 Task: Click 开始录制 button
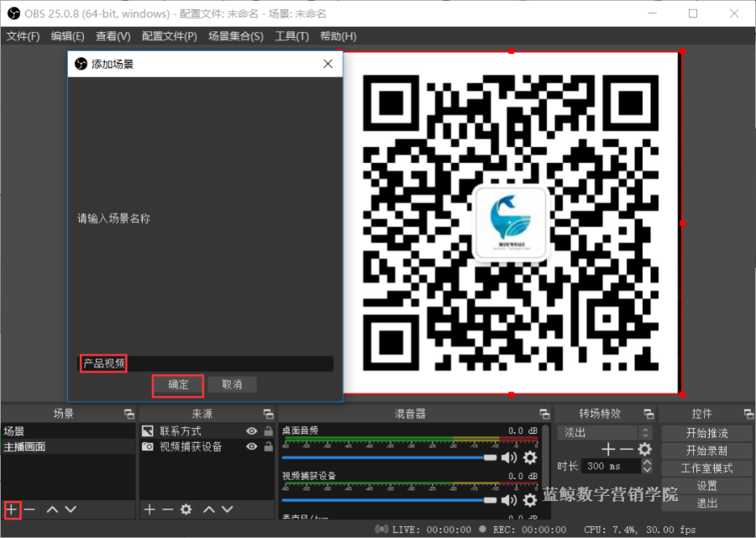point(706,451)
